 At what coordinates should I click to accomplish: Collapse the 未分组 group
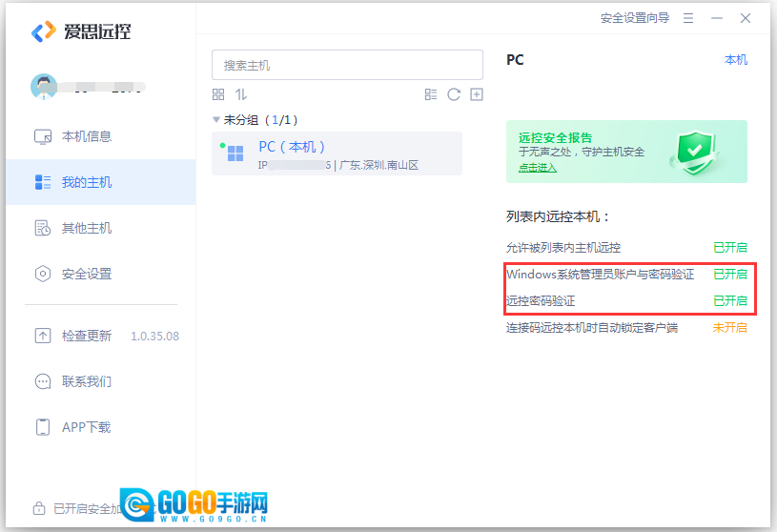[216, 120]
